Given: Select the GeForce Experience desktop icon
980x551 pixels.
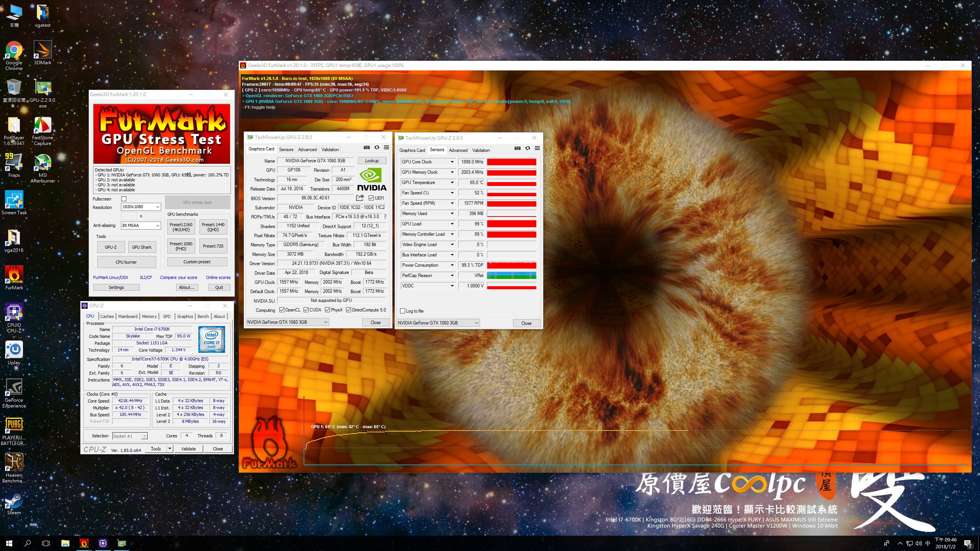Looking at the screenshot, I should click(x=14, y=393).
